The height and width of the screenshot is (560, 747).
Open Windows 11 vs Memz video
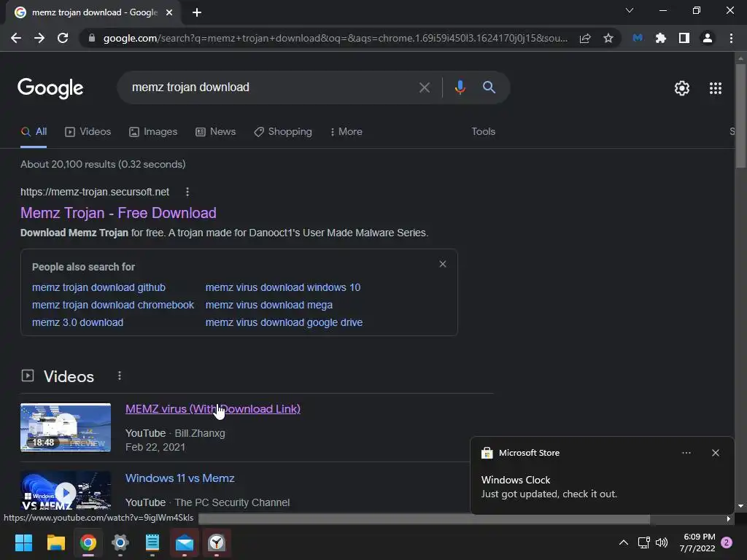click(x=180, y=478)
